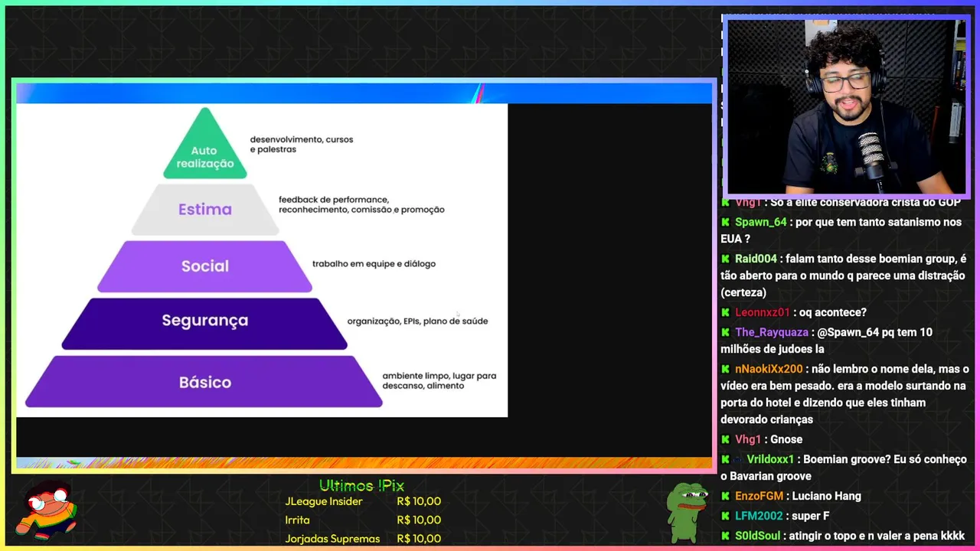Click the R$ 10,00 amount beside Irrita
This screenshot has width=980, height=551.
(419, 520)
